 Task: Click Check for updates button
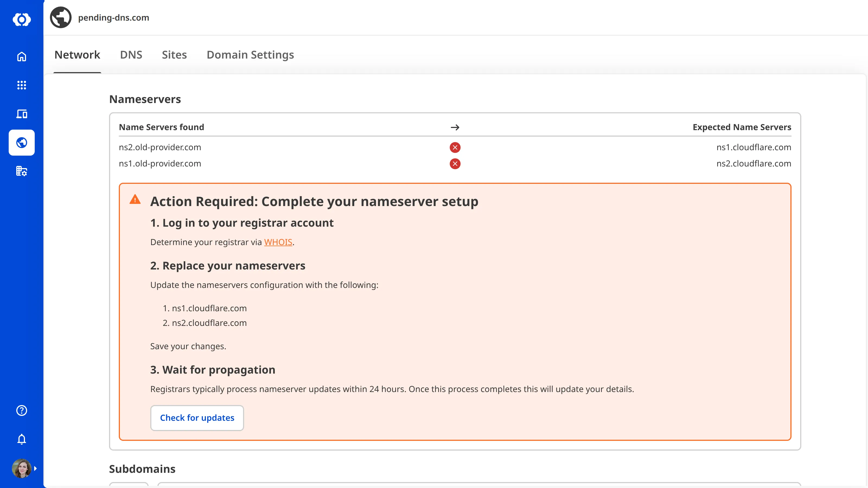coord(197,418)
